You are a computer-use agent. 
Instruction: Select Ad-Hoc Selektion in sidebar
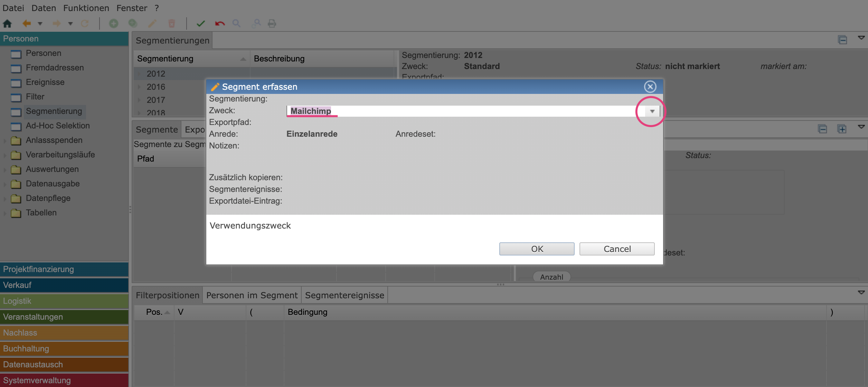click(57, 126)
